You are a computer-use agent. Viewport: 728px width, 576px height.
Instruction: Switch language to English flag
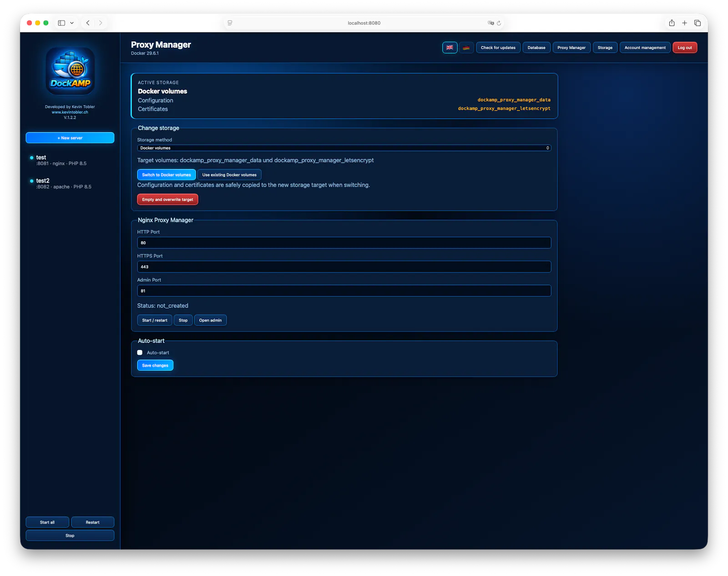coord(450,47)
